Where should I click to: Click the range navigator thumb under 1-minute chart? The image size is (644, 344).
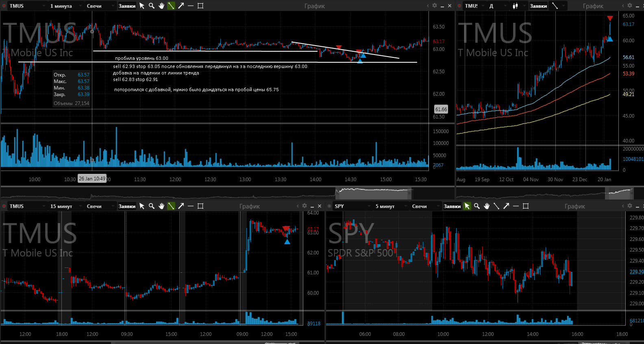pos(374,193)
